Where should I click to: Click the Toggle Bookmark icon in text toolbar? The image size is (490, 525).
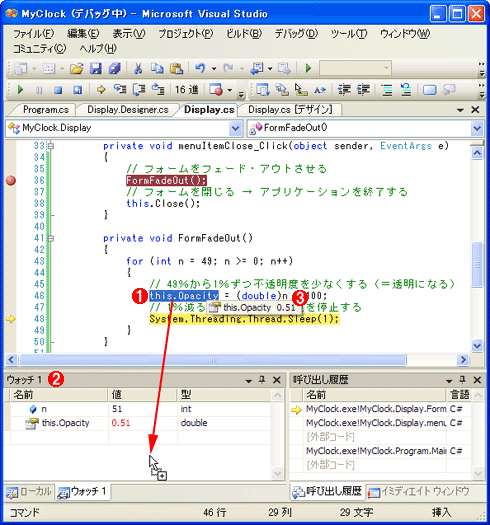point(430,90)
